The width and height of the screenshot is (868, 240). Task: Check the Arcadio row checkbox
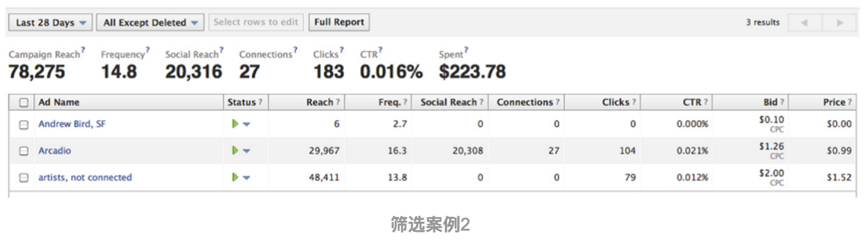click(24, 151)
